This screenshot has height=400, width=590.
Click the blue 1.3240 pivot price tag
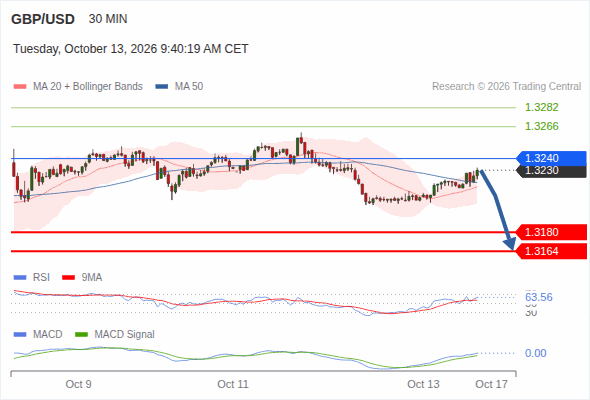tap(551, 158)
